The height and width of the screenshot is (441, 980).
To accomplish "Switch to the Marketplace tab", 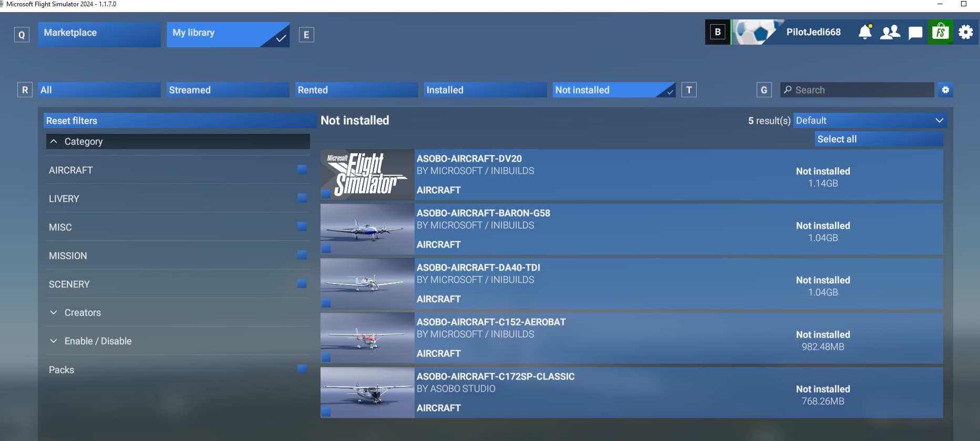I will click(99, 34).
